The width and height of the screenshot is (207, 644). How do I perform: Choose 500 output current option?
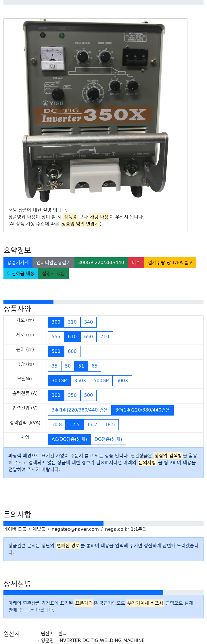pyautogui.click(x=89, y=395)
